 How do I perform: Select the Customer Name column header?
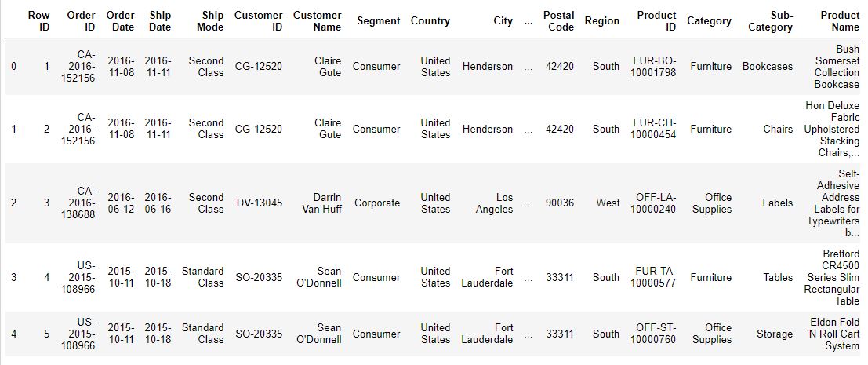point(318,21)
